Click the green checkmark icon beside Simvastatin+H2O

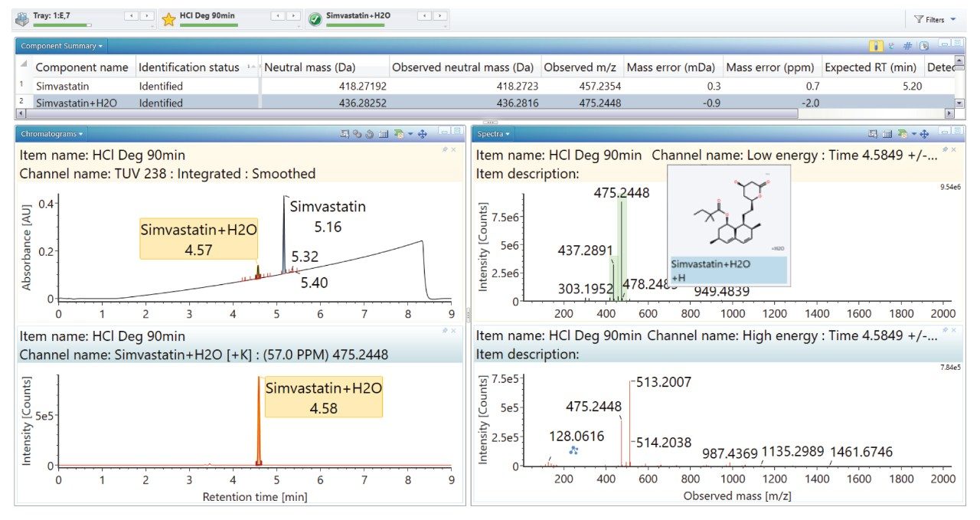click(315, 19)
